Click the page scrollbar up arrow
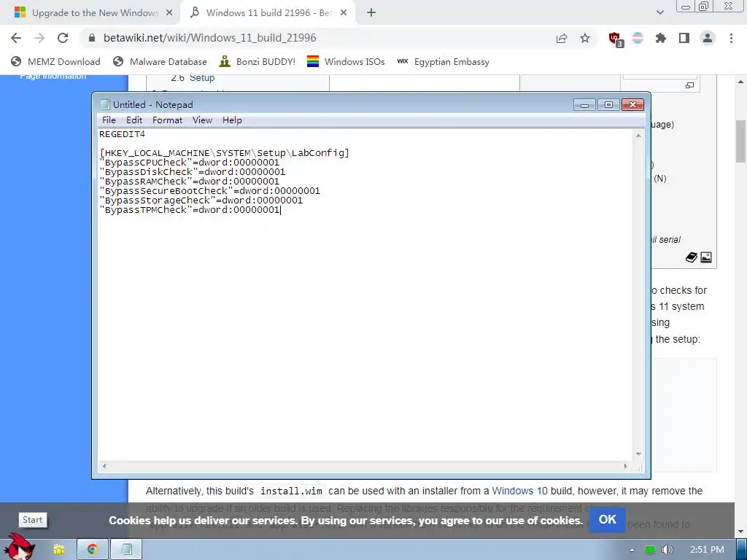The width and height of the screenshot is (747, 560). [741, 82]
